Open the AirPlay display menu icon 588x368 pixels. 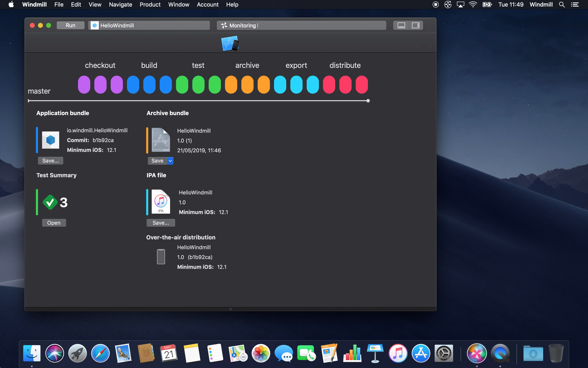[460, 4]
